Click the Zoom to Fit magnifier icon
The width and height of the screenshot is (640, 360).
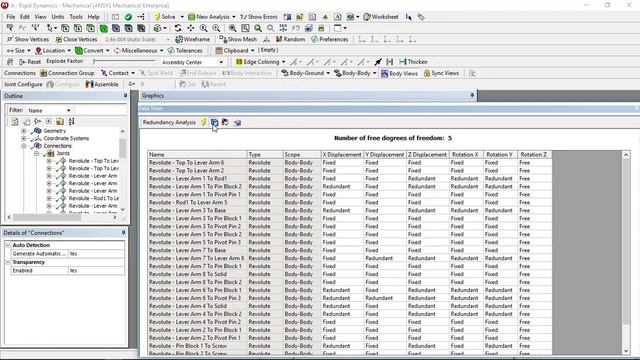coord(258,28)
